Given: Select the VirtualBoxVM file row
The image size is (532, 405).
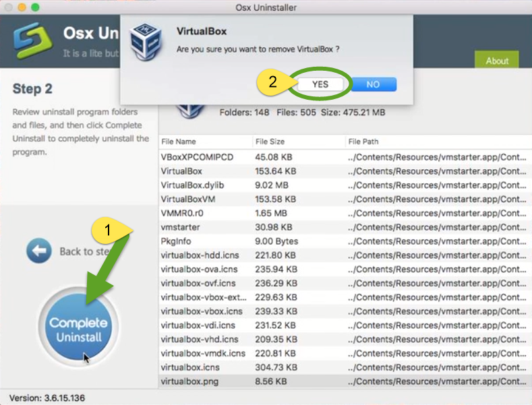Looking at the screenshot, I should click(x=345, y=199).
